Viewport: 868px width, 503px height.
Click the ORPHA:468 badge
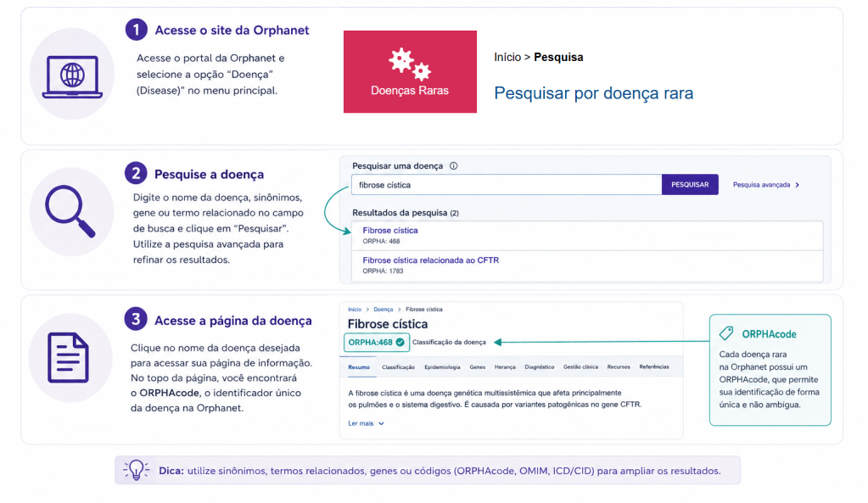point(377,343)
